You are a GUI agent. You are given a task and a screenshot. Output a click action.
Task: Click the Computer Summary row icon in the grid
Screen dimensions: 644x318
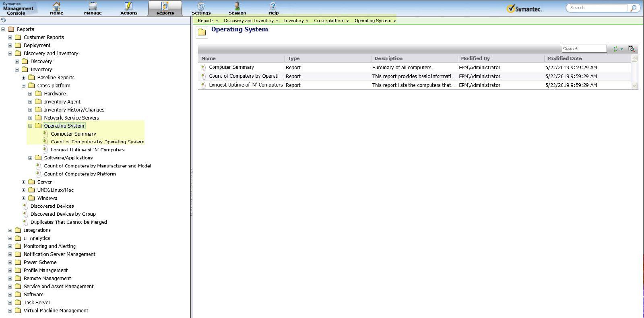pos(203,67)
